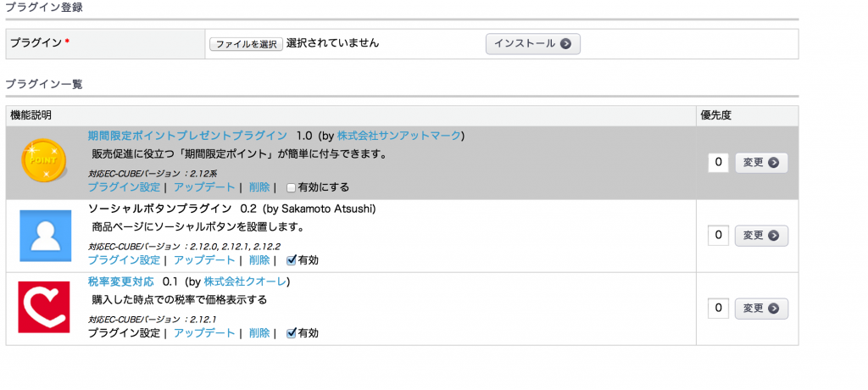This screenshot has height=390, width=868.
Task: Click the gold POINT coin plugin icon
Action: pos(44,160)
